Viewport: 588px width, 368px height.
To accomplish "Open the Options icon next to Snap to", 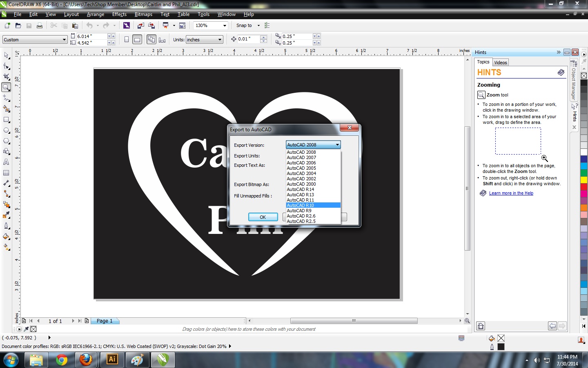I will [267, 25].
